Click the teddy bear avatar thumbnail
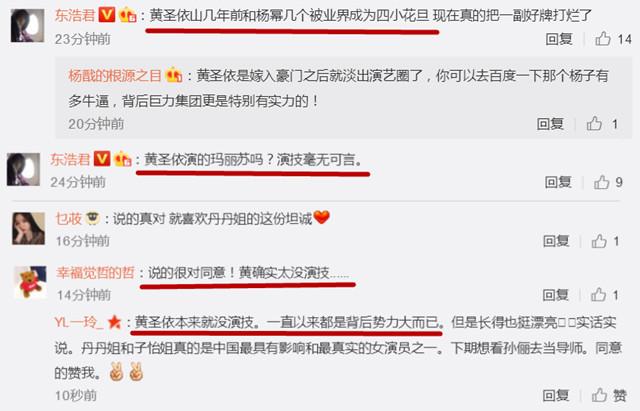640x411 pixels. [30, 282]
